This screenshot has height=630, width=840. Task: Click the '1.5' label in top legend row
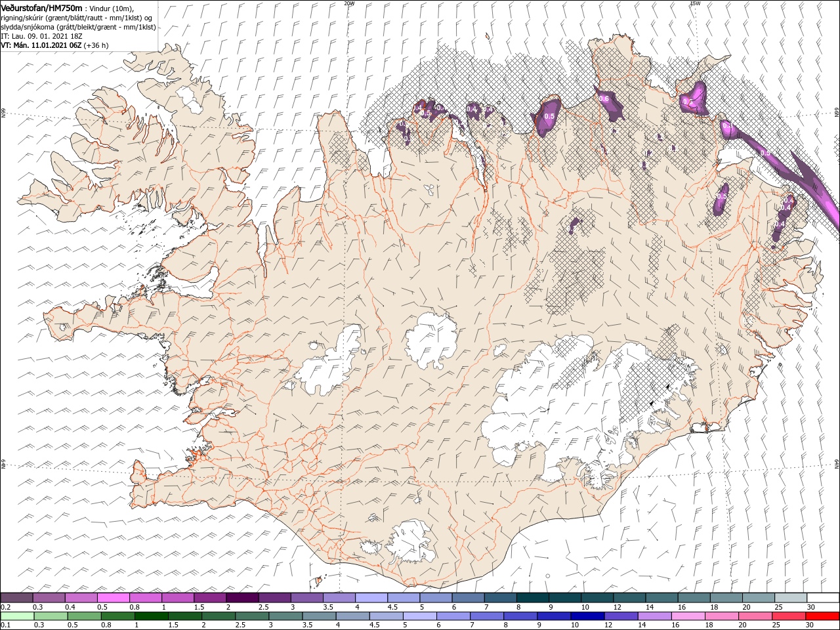(x=199, y=607)
